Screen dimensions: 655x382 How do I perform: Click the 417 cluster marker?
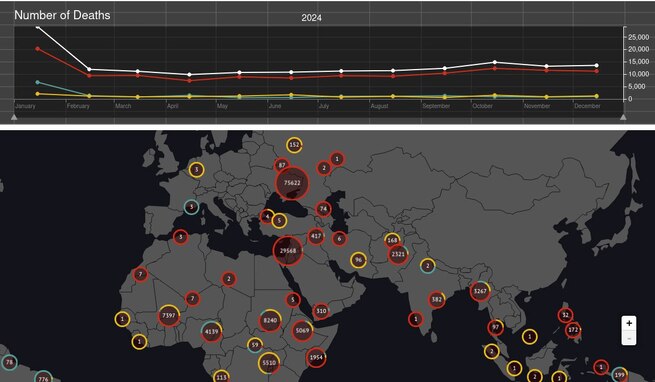click(316, 236)
